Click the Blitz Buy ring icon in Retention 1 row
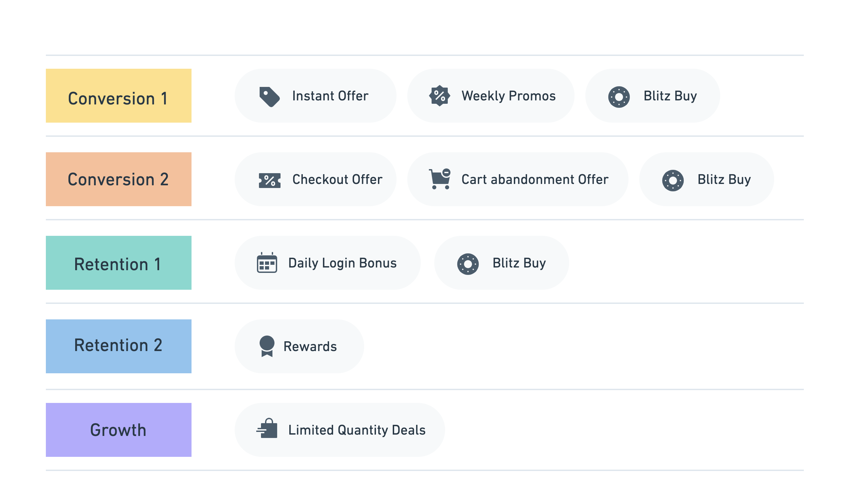 tap(468, 264)
